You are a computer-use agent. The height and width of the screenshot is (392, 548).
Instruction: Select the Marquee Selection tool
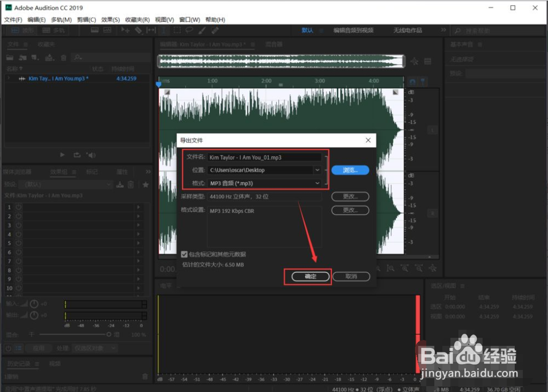(x=177, y=31)
